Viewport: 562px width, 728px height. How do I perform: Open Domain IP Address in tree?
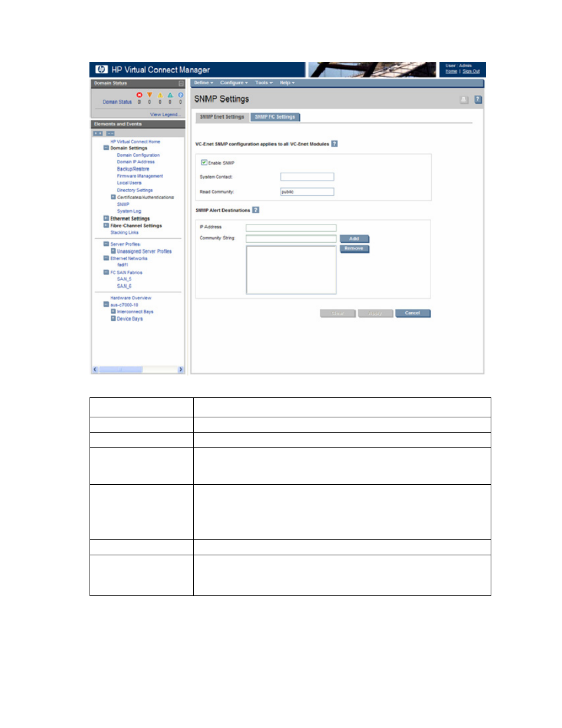[136, 162]
